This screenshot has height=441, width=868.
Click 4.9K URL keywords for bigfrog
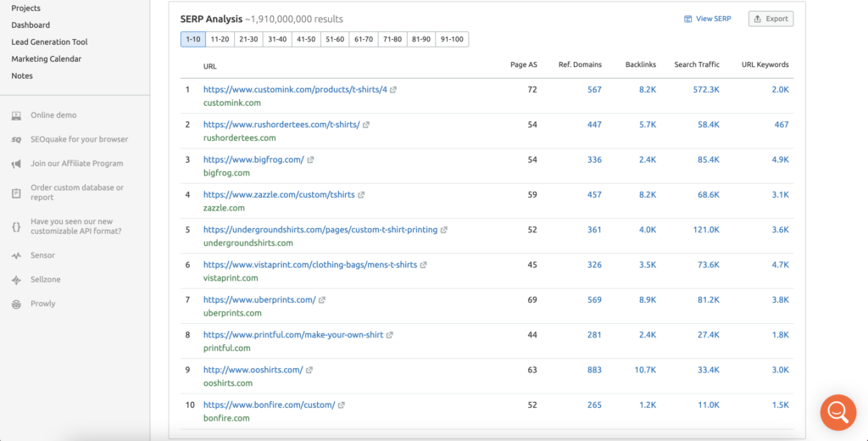coord(781,159)
